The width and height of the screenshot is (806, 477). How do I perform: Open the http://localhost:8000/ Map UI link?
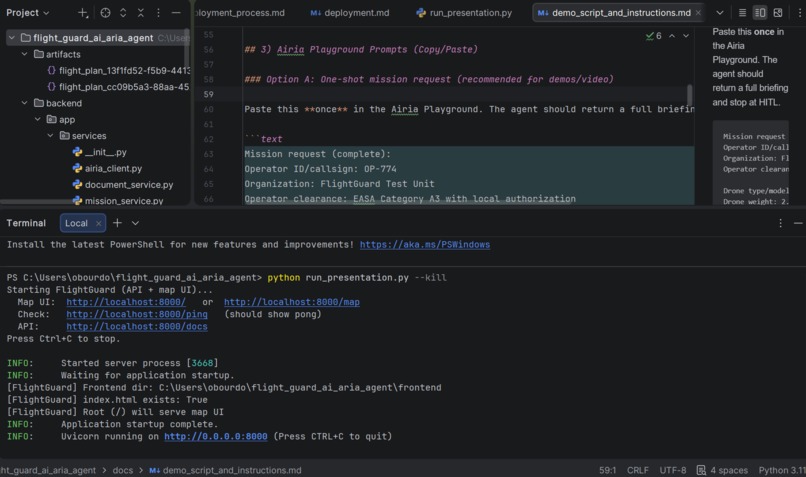click(x=126, y=302)
